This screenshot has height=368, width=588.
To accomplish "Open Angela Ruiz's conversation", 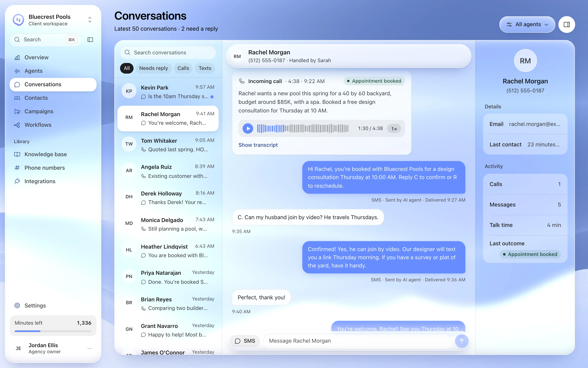I will pyautogui.click(x=168, y=171).
